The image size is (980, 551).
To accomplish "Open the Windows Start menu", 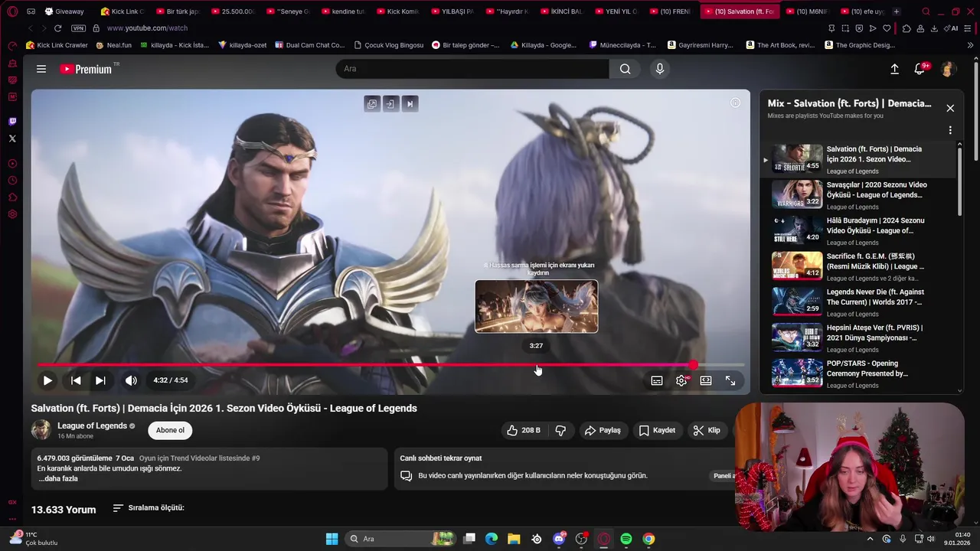I will click(x=332, y=539).
